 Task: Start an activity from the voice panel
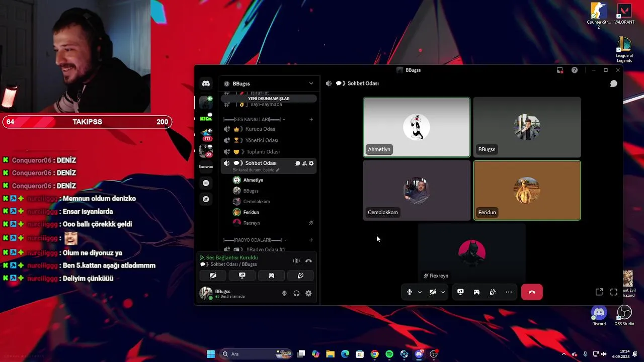271,276
